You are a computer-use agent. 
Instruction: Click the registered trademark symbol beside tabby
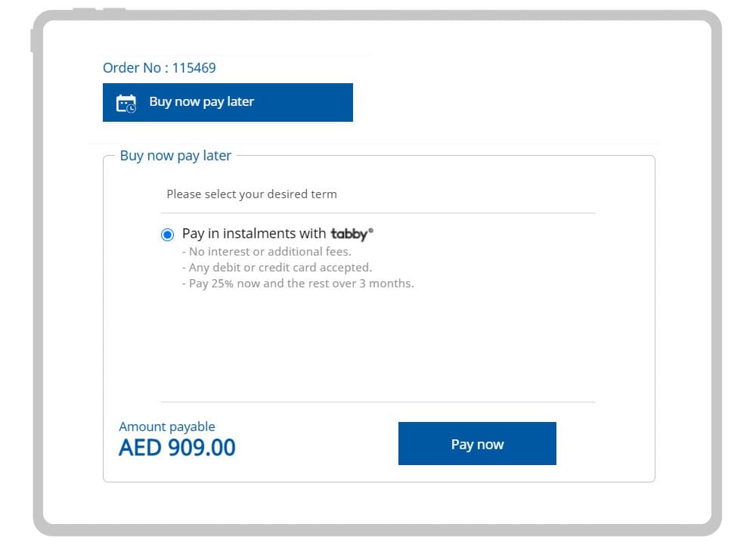click(x=371, y=229)
